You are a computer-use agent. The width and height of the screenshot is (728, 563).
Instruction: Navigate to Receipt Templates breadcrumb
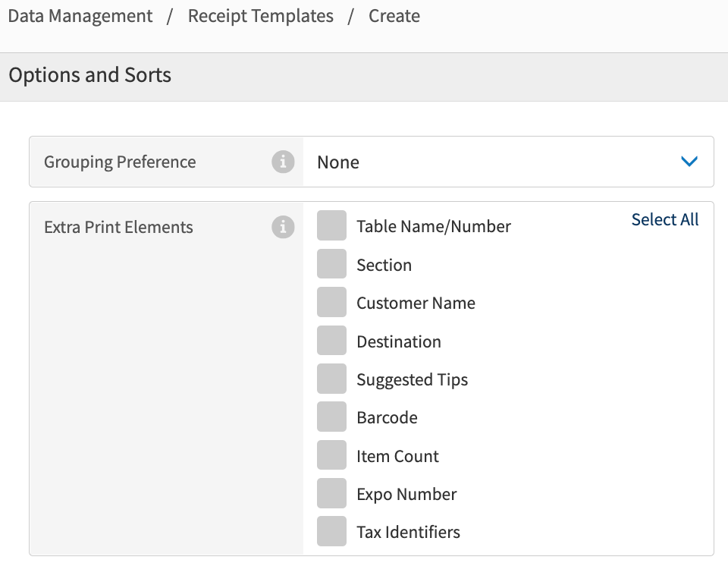click(260, 16)
